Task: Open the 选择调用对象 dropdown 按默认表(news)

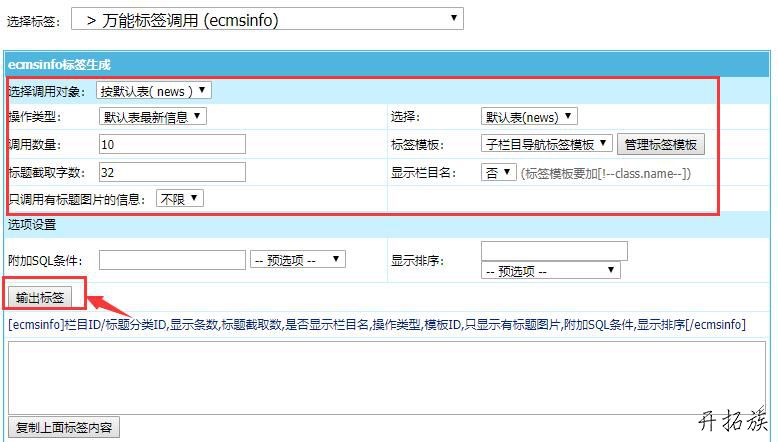Action: 154,91
